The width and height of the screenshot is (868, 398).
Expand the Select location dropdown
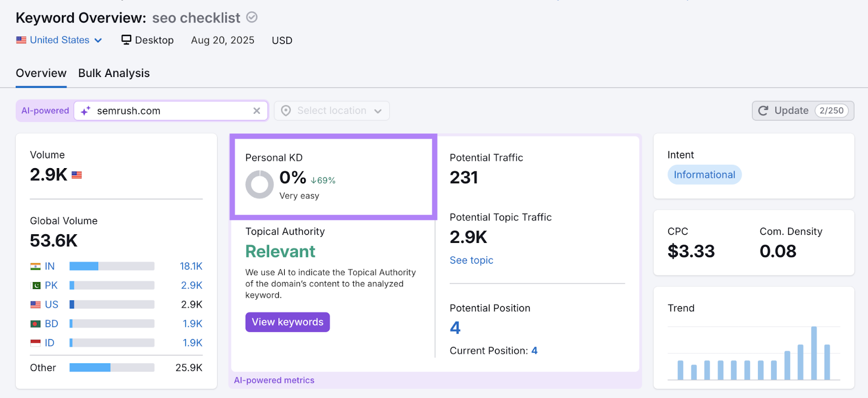331,111
